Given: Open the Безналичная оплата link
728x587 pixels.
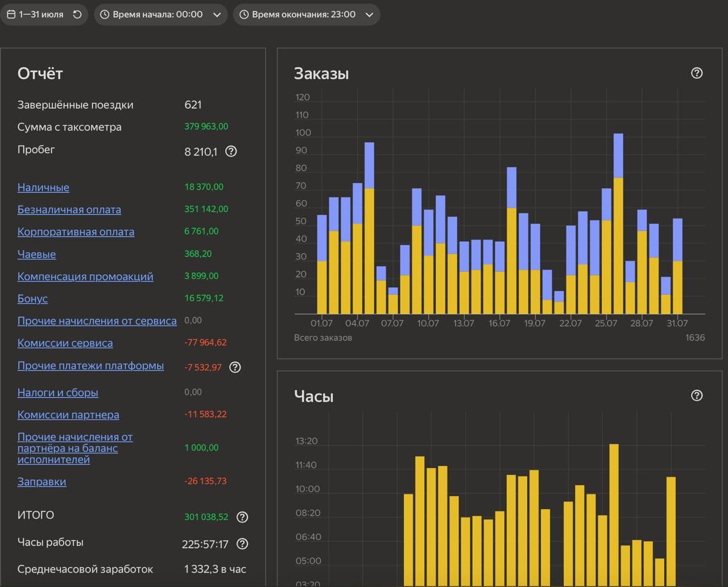Looking at the screenshot, I should pos(69,209).
